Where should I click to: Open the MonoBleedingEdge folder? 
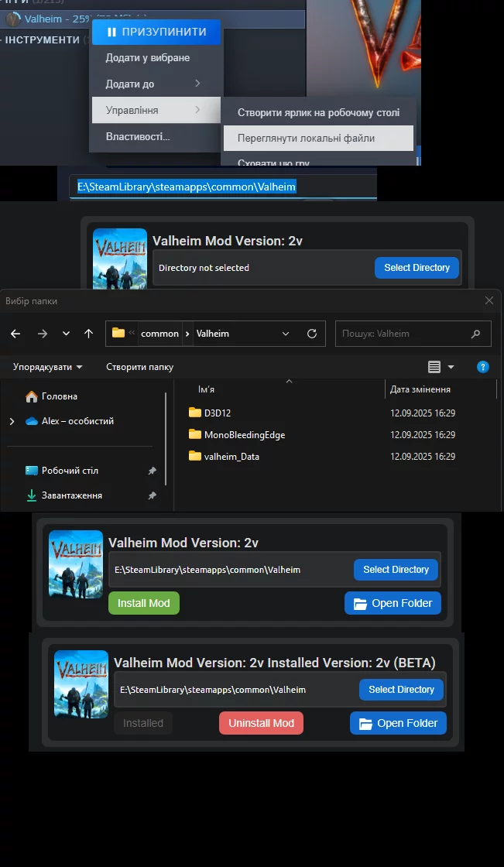pos(244,434)
